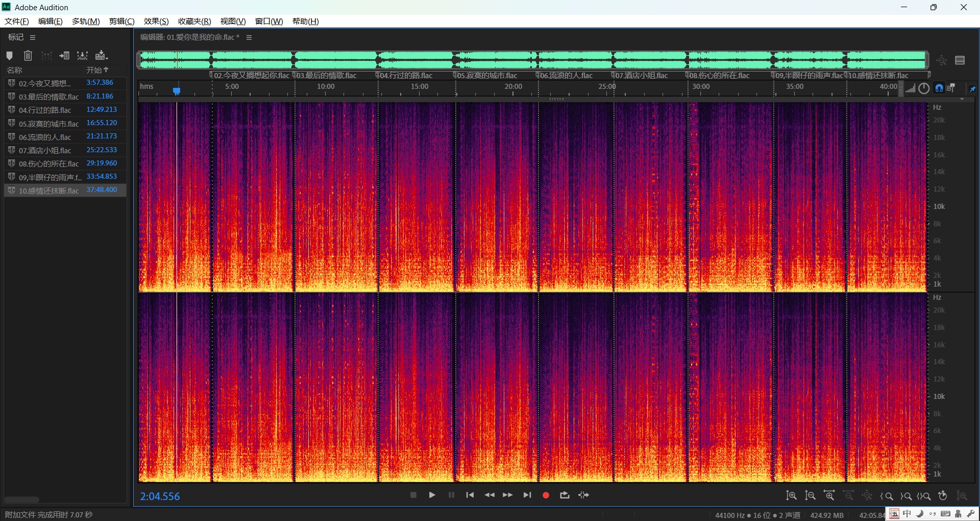Screen dimensions: 980x521
Task: Click insert markers into playlist icon
Action: click(x=64, y=56)
